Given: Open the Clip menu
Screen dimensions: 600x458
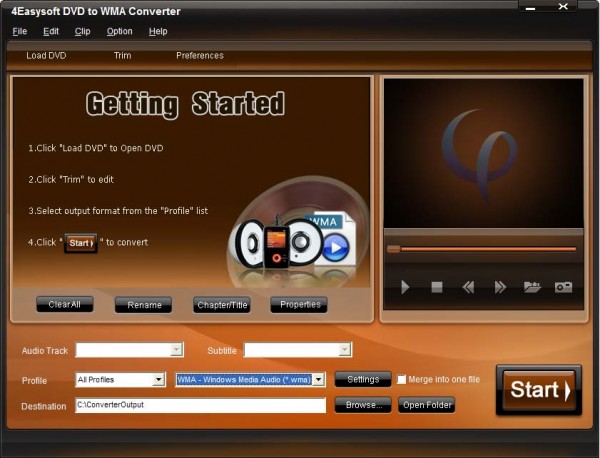Looking at the screenshot, I should 82,31.
